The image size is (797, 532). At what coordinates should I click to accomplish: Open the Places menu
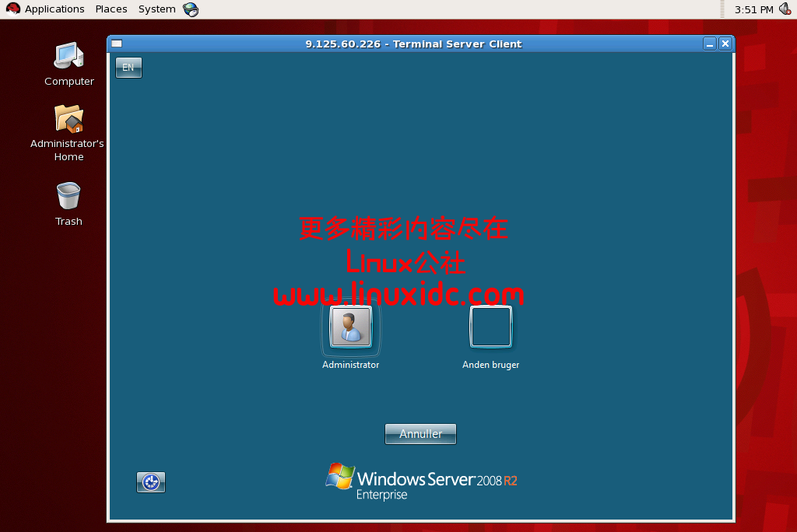[x=111, y=9]
